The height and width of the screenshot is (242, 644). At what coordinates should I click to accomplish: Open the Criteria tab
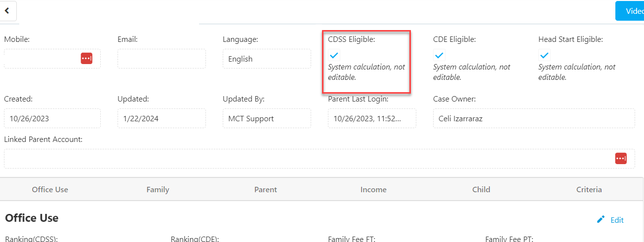coord(589,189)
